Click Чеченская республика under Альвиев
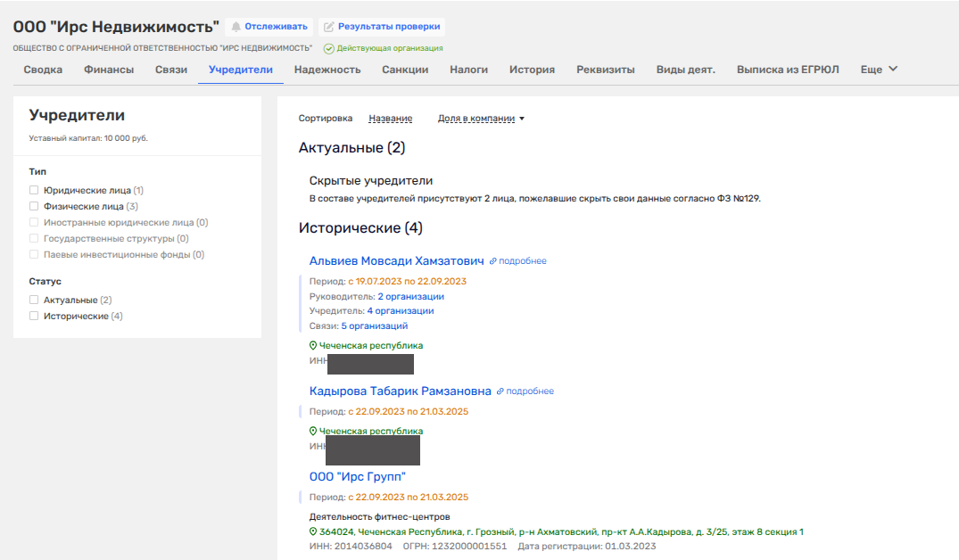 tap(370, 345)
